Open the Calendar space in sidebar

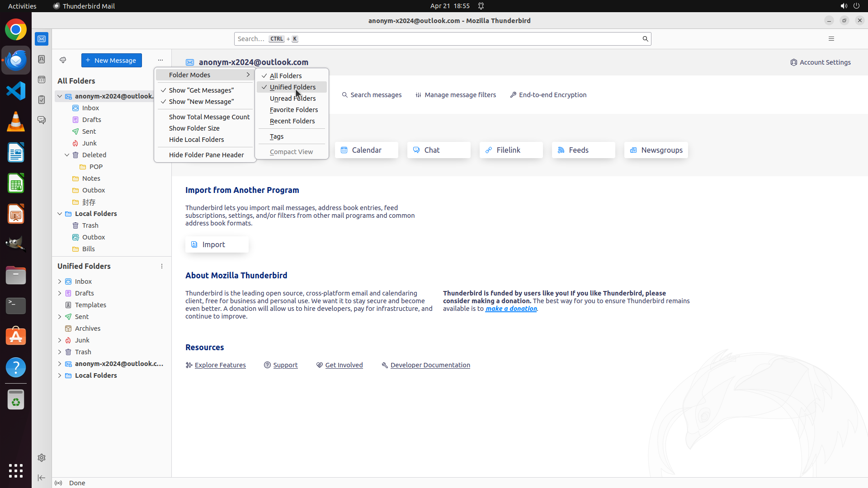tap(42, 80)
